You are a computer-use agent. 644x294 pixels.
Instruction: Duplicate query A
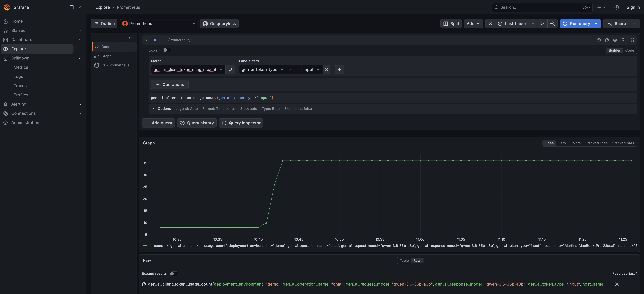pos(607,40)
